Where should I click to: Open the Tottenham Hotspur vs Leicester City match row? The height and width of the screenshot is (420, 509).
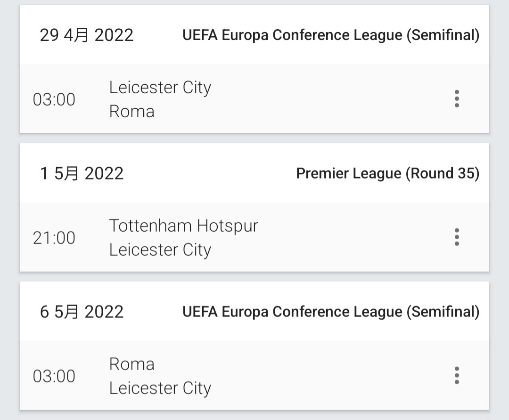click(x=254, y=237)
